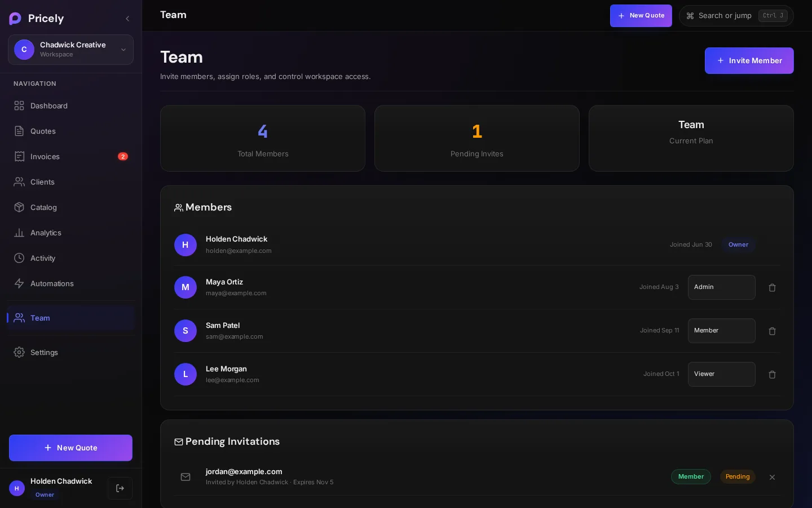The image size is (812, 508).
Task: Click the Ctrl J shortcut hint
Action: 773,16
